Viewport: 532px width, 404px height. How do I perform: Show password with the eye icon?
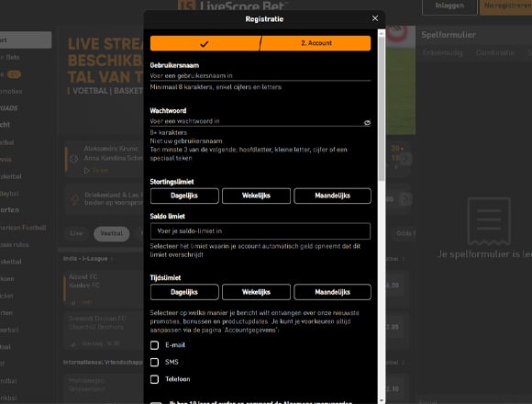click(367, 122)
